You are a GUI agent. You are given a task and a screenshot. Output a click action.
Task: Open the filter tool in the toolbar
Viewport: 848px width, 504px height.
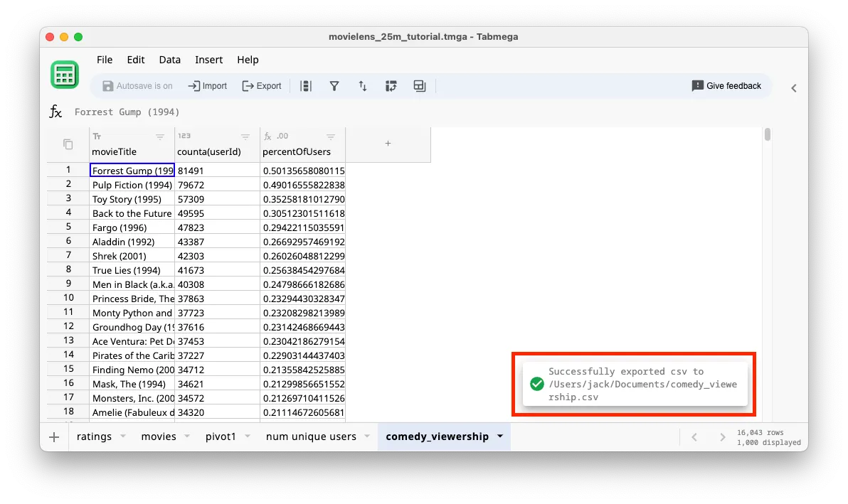pos(334,85)
